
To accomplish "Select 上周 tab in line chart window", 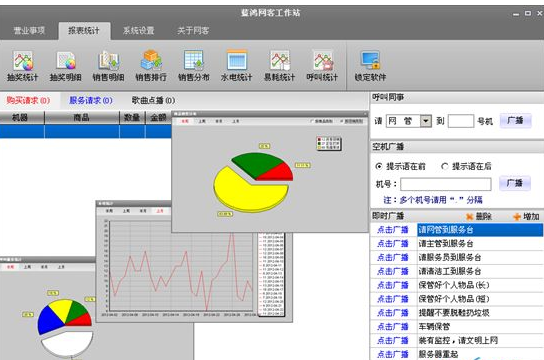I will coord(126,211).
